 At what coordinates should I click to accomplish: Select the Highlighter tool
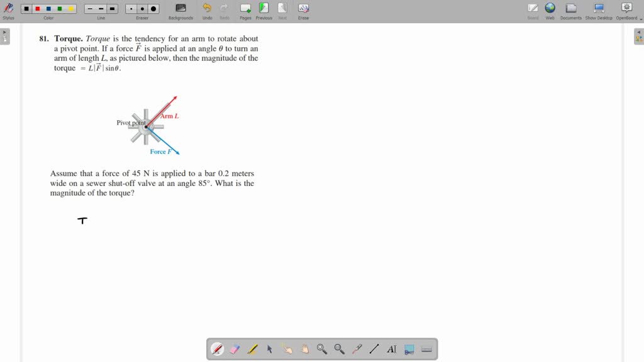[252, 349]
